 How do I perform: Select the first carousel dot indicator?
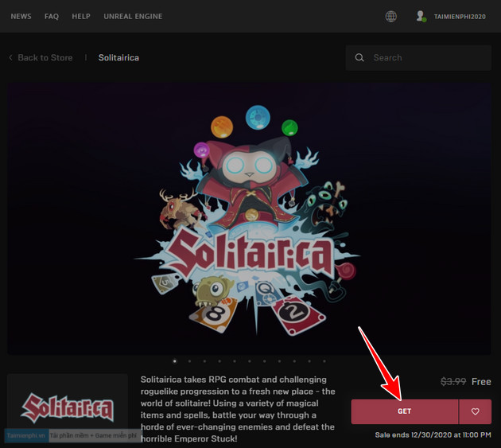(x=174, y=360)
